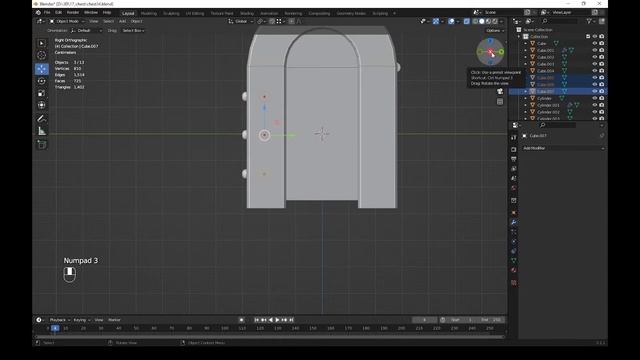
Task: Toggle viewport gizmos button
Action: [436, 21]
